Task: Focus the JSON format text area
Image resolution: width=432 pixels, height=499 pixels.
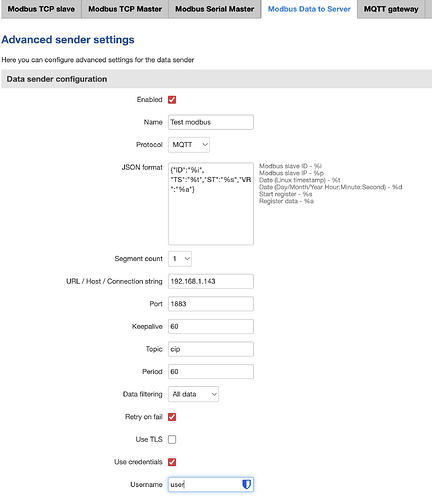Action: tap(211, 204)
